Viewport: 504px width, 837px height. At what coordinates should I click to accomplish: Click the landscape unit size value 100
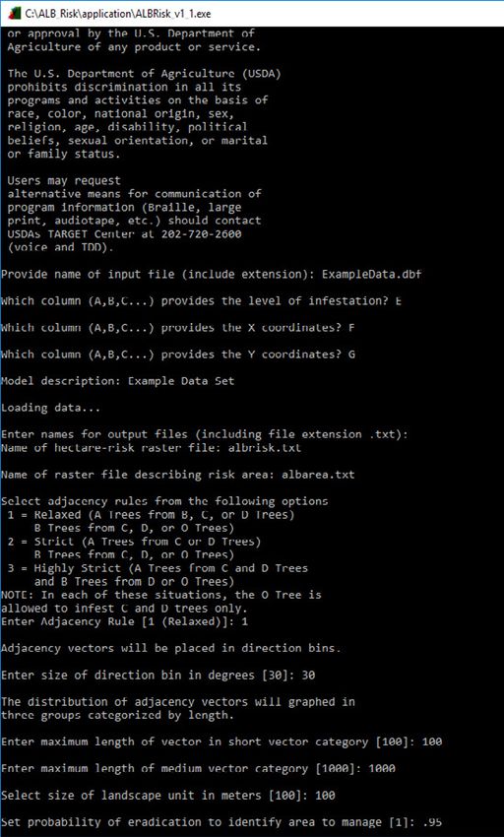pos(325,796)
